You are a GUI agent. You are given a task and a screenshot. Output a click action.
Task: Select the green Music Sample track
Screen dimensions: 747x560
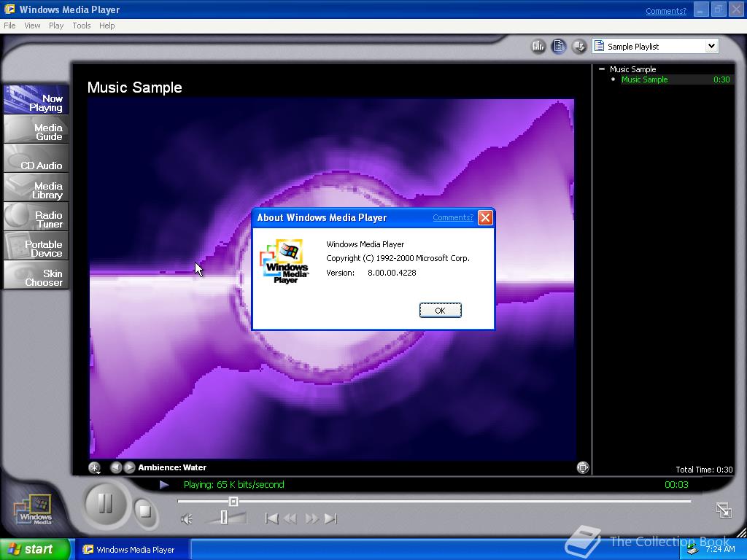click(x=644, y=79)
